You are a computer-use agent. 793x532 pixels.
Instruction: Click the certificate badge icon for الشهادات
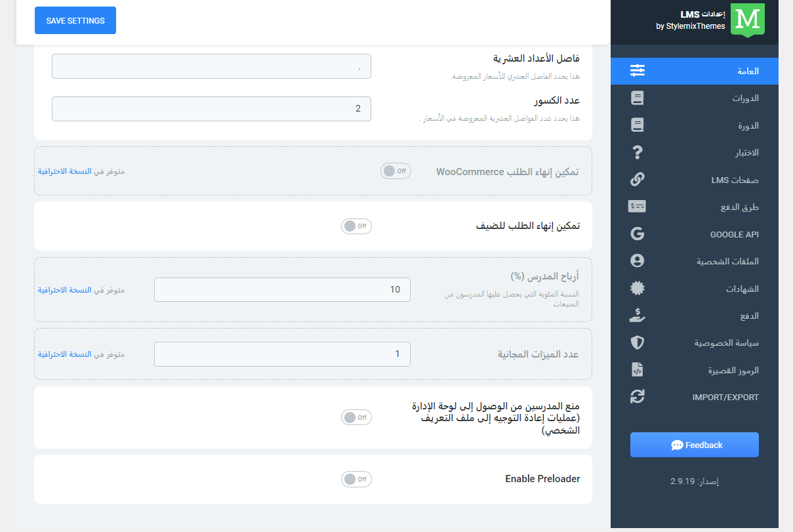637,289
